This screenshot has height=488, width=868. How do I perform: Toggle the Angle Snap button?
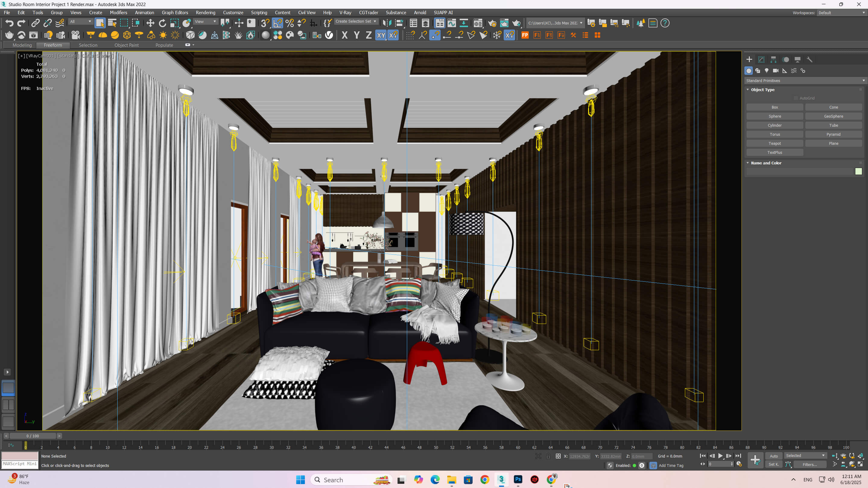coord(277,23)
